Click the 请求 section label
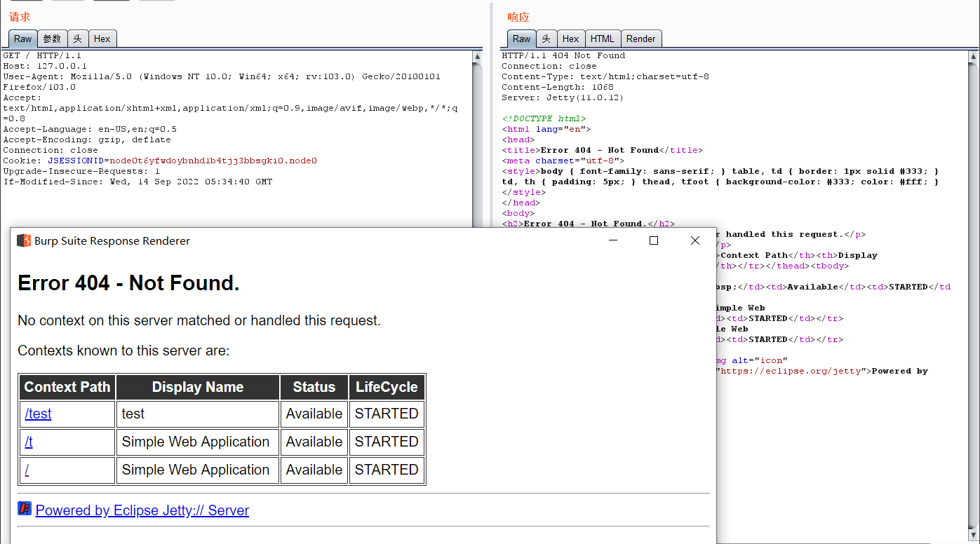Image resolution: width=980 pixels, height=544 pixels. [x=20, y=17]
